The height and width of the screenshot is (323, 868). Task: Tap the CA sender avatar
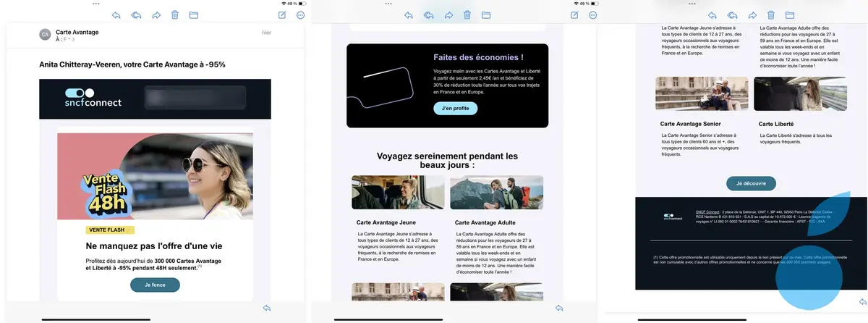45,34
